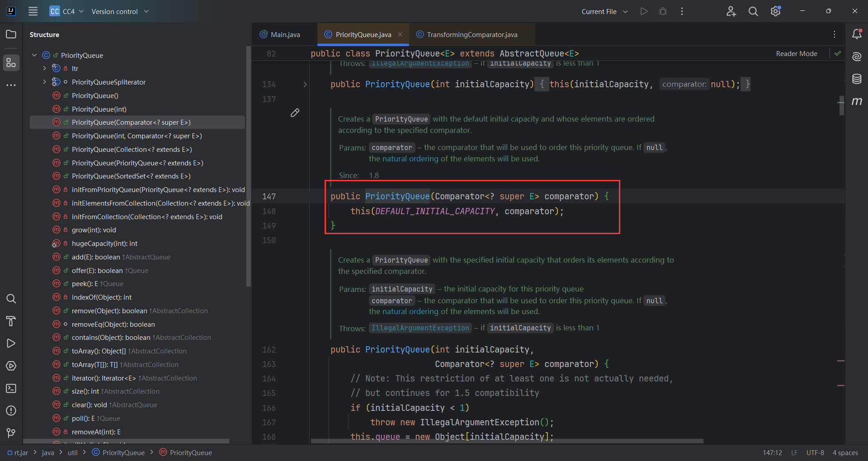This screenshot has width=868, height=461.
Task: Click the 147:12 caret position indicator
Action: click(772, 452)
